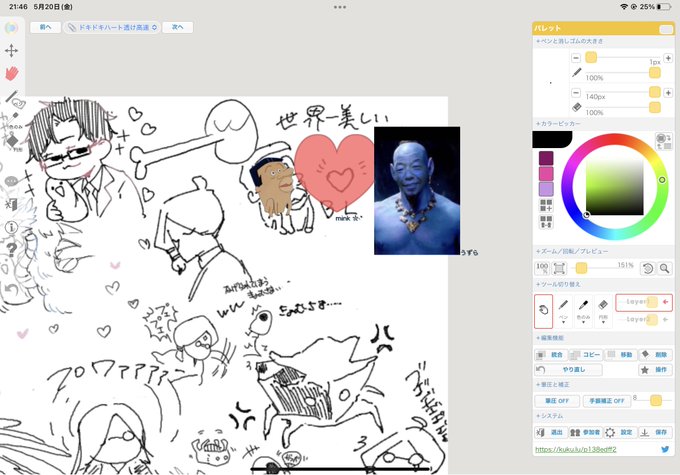680x475 pixels.
Task: Select the pen tool in left sidebar
Action: click(x=11, y=96)
